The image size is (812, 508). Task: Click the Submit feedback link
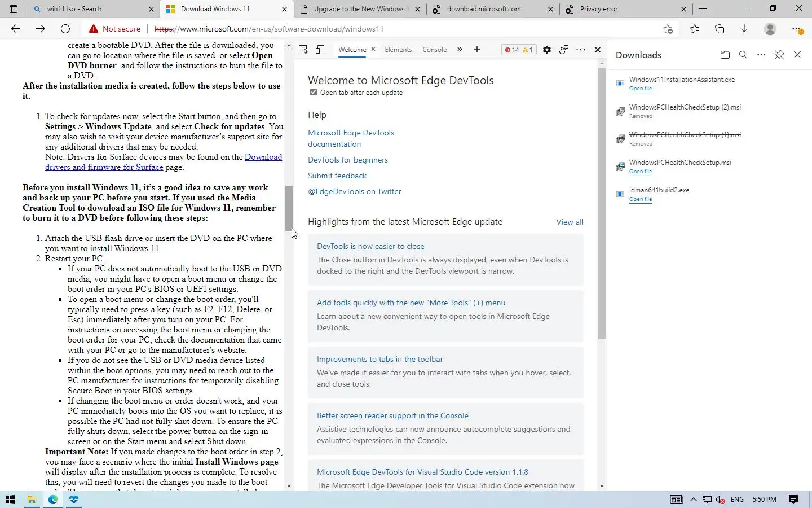[337, 176]
